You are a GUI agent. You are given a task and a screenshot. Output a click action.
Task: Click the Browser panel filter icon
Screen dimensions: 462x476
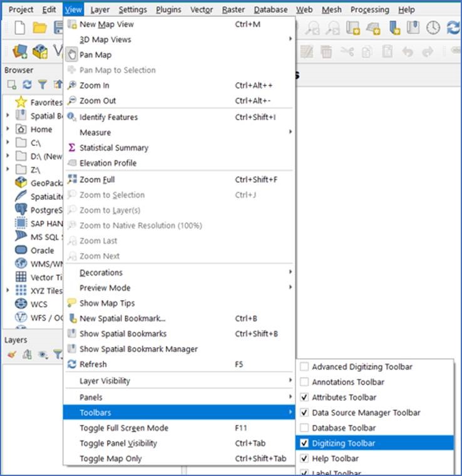click(43, 85)
